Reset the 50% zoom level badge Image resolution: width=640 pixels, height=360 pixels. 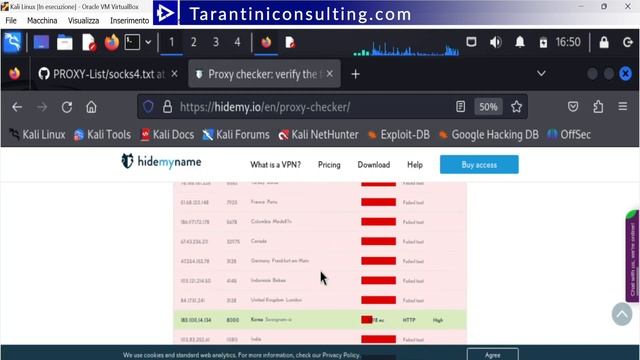point(488,107)
